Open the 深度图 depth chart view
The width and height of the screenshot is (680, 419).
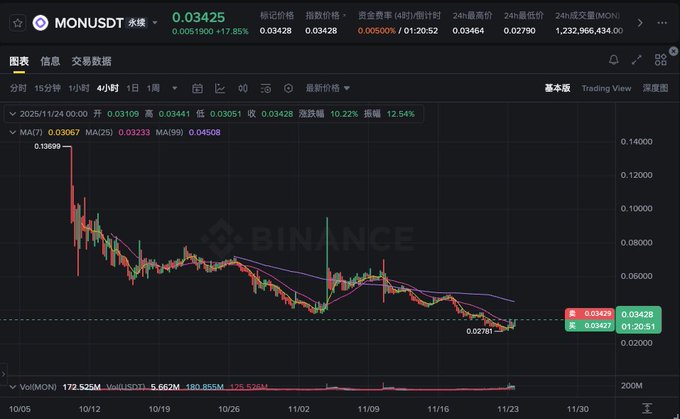click(655, 88)
